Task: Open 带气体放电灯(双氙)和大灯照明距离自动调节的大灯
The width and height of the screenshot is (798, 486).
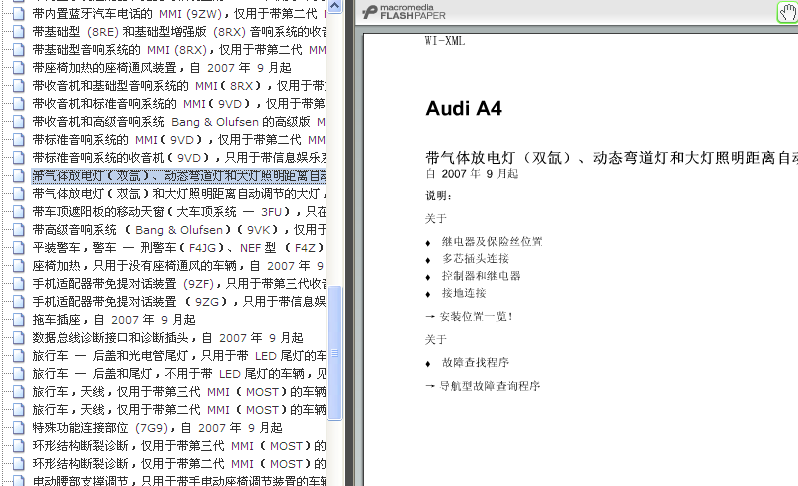Action: coord(179,194)
